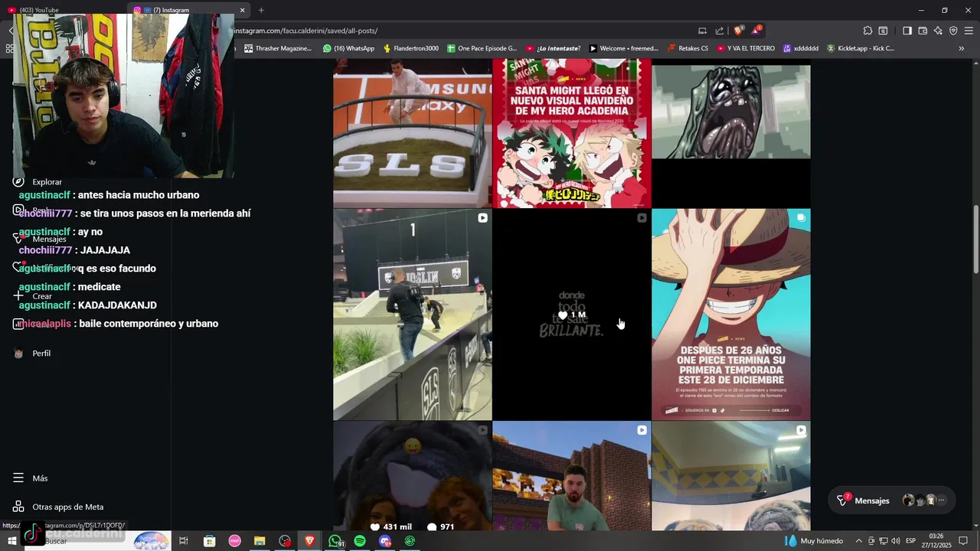Open the grey screaming creature post
Screen dimensions: 980x551
click(730, 132)
